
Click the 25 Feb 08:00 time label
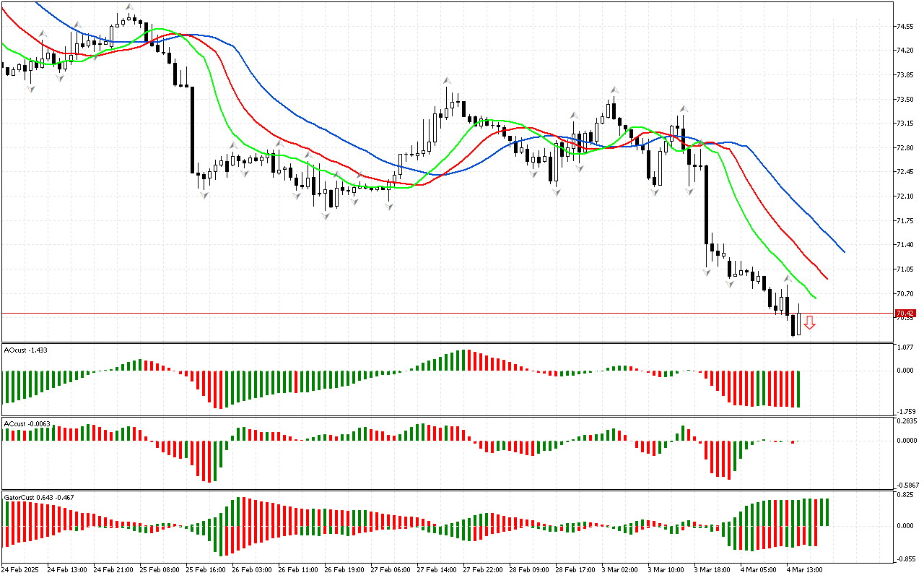(160, 569)
